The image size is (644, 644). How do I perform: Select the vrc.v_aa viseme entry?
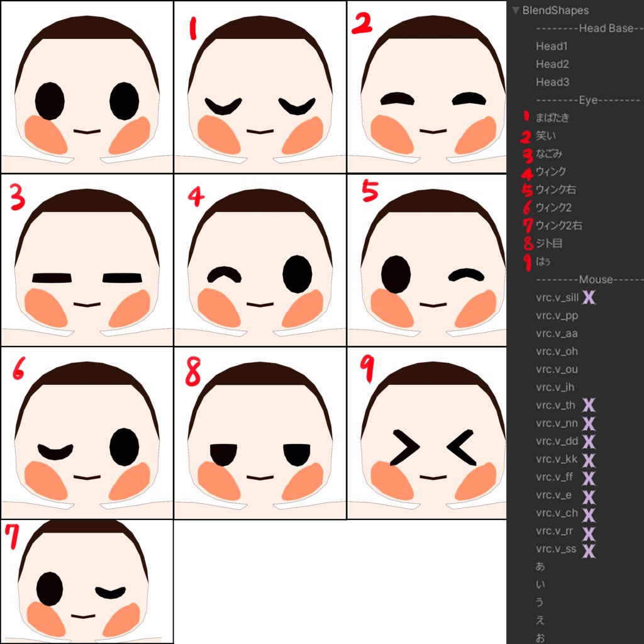pyautogui.click(x=557, y=333)
